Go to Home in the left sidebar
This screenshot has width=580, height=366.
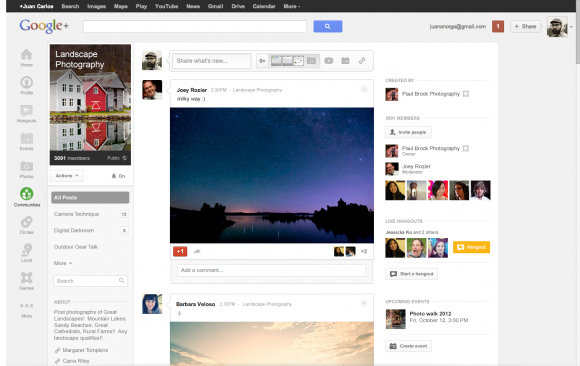(x=26, y=58)
